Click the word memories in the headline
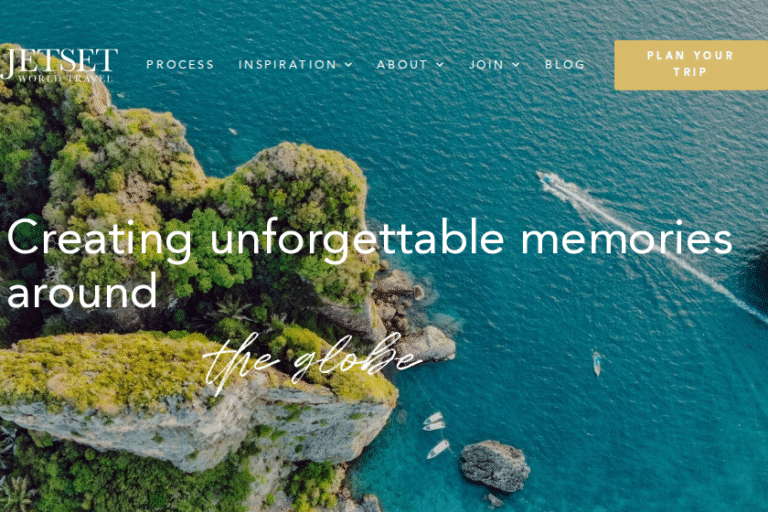The height and width of the screenshot is (512, 768). pyautogui.click(x=626, y=237)
